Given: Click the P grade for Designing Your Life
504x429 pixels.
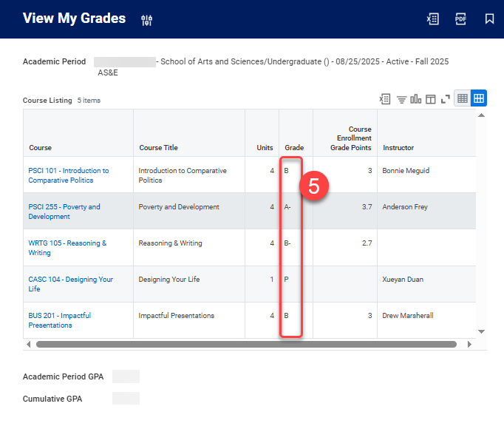Looking at the screenshot, I should pyautogui.click(x=286, y=280).
